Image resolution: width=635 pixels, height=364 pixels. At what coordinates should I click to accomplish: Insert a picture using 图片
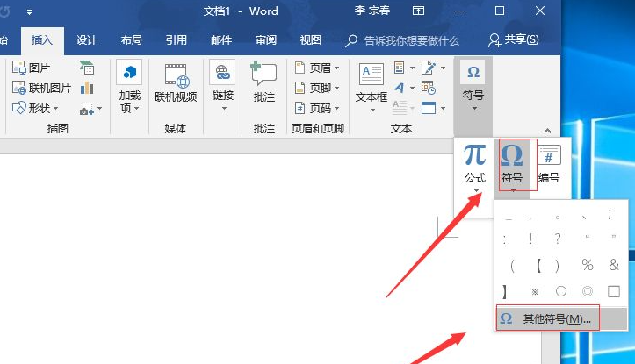[x=32, y=68]
